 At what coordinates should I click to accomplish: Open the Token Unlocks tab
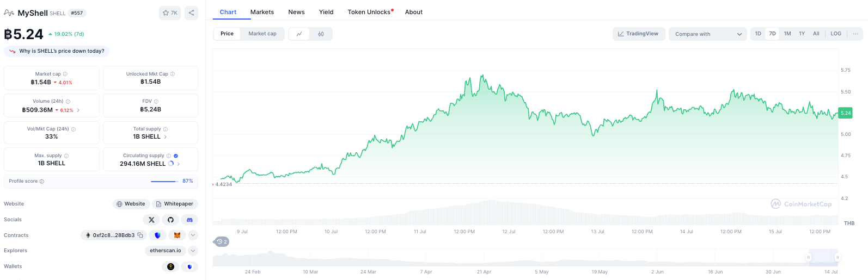click(370, 12)
